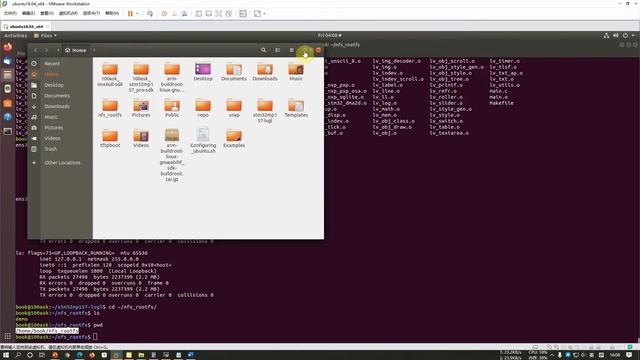Open the Files application menu in top bar
Screen dimensions: 640x360
coord(45,36)
